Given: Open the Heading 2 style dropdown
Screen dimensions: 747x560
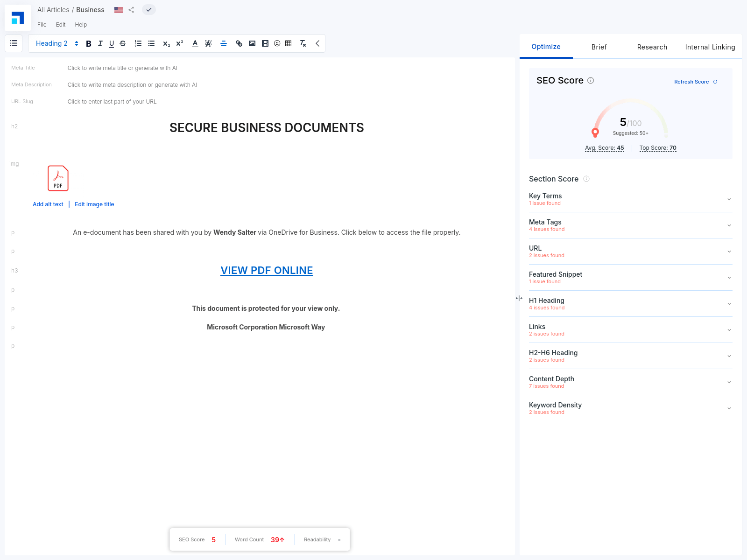Looking at the screenshot, I should click(x=57, y=43).
